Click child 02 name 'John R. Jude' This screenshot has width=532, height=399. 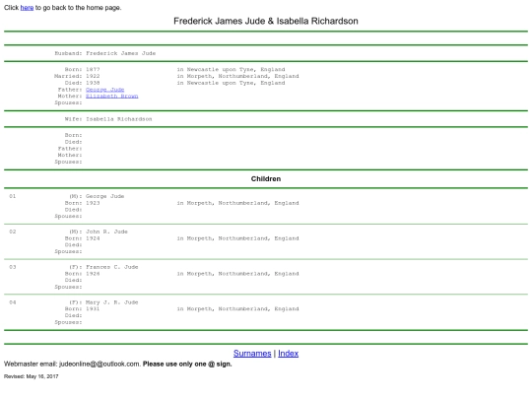click(106, 232)
